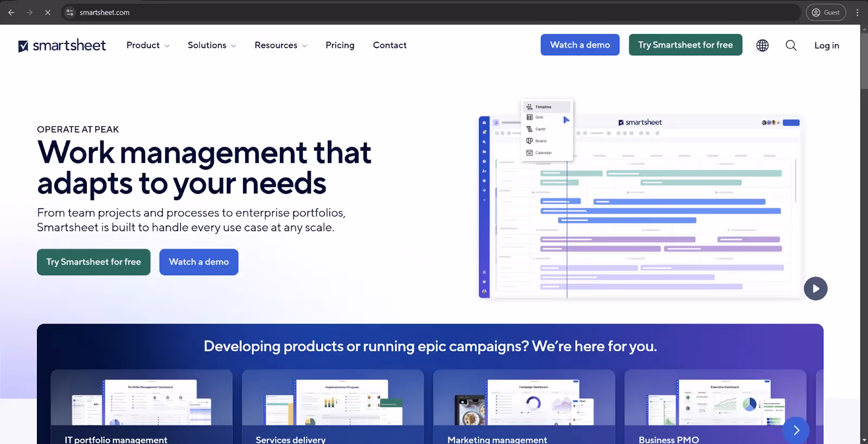Open site search magnifier icon
Viewport: 868px width, 444px height.
tap(791, 46)
